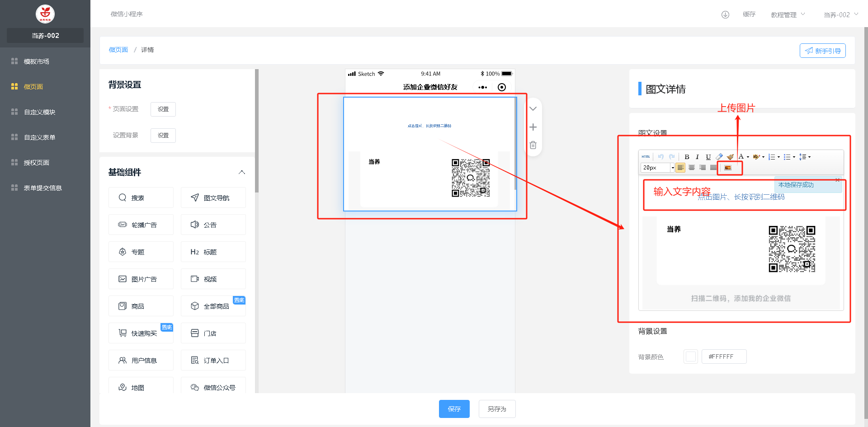This screenshot has height=427, width=868.
Task: Click the eraser clear-format icon
Action: (x=719, y=157)
